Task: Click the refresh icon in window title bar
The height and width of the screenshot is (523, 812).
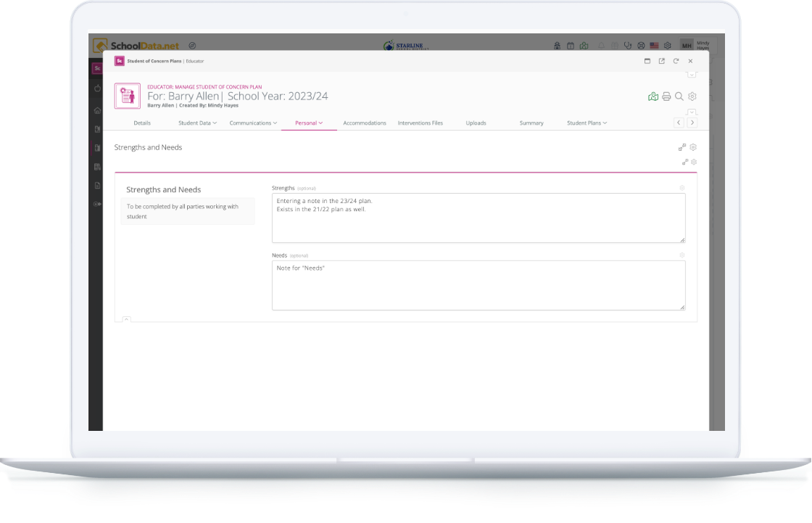Action: (676, 62)
